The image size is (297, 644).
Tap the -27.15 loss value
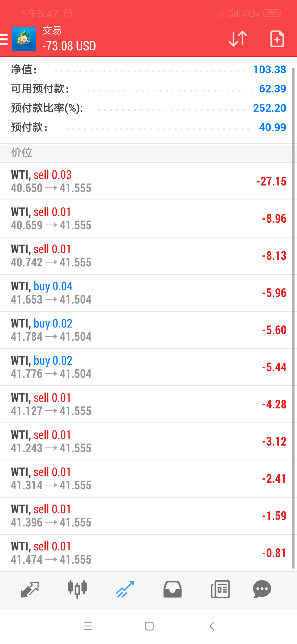pyautogui.click(x=271, y=182)
